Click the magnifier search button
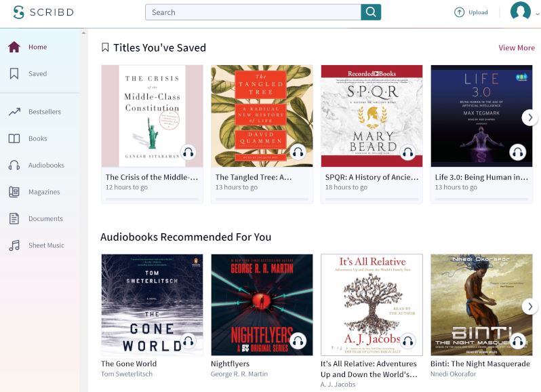The width and height of the screenshot is (541, 392). coord(371,12)
